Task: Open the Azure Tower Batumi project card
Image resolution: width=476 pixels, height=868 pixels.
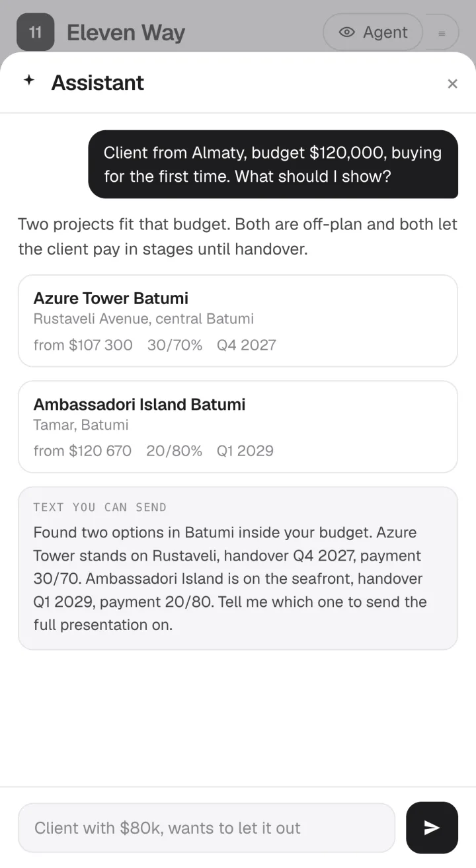Action: [238, 321]
